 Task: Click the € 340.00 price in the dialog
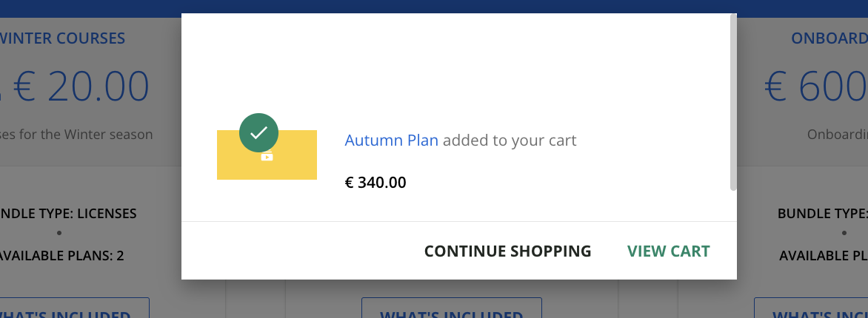375,182
